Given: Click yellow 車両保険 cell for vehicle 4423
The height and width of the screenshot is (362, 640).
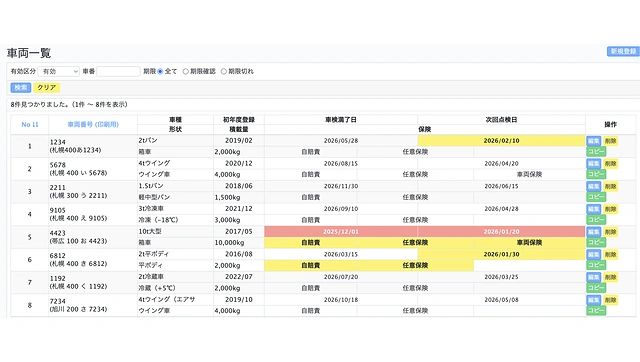Looking at the screenshot, I should click(x=529, y=242).
